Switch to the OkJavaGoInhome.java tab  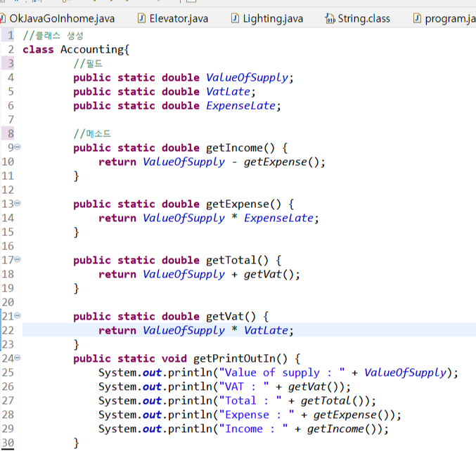pos(58,18)
